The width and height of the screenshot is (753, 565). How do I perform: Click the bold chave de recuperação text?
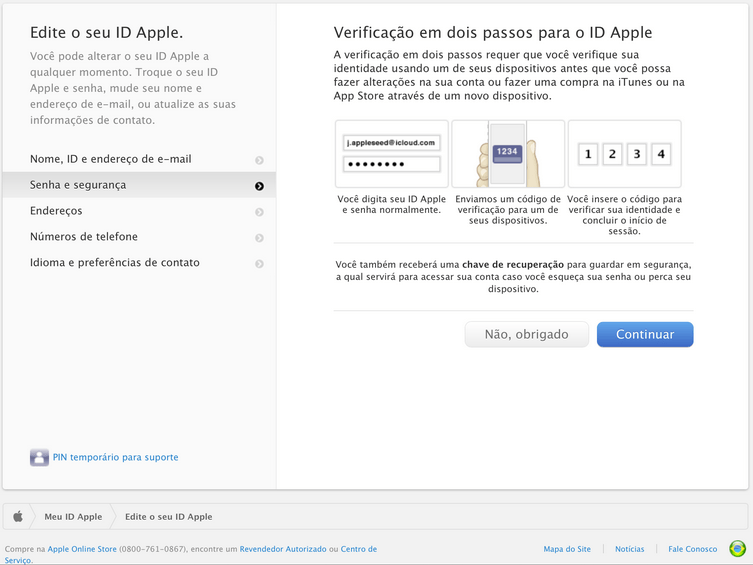point(513,264)
